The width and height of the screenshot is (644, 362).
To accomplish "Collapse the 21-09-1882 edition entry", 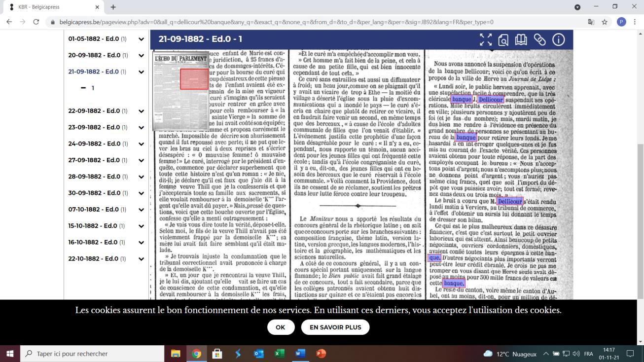I will (x=141, y=72).
